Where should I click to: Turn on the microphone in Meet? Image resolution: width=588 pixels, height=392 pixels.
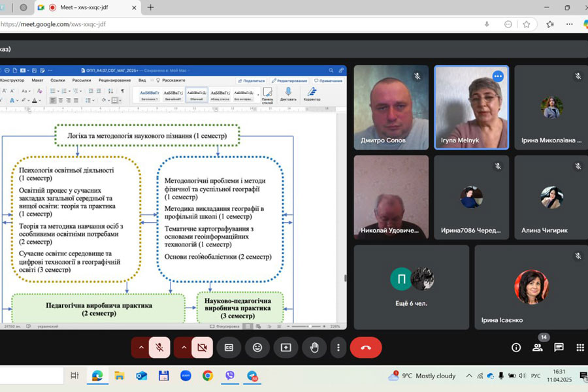(x=159, y=348)
